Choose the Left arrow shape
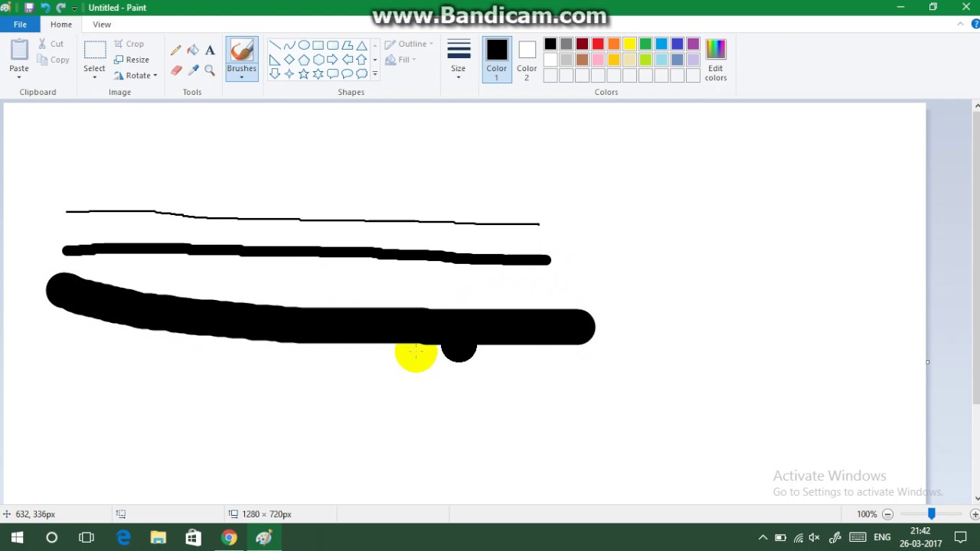 [x=348, y=60]
